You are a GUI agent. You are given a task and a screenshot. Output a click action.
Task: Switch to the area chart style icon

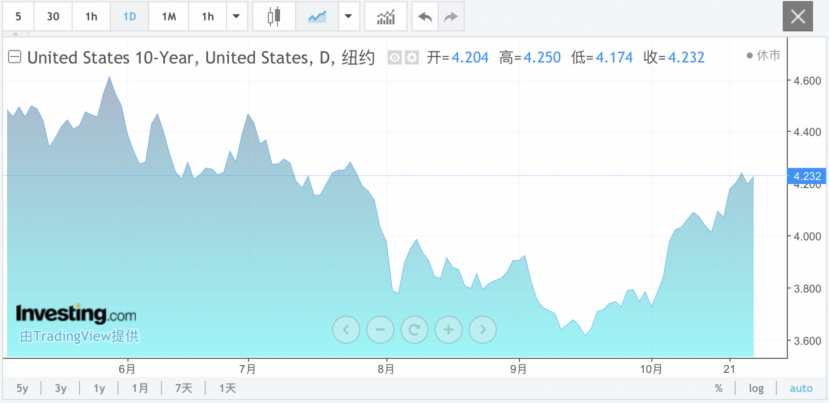pos(317,17)
